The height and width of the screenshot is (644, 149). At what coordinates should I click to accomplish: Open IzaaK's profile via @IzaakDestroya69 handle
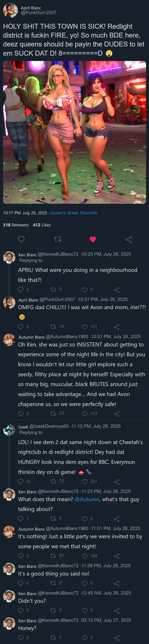point(49,426)
